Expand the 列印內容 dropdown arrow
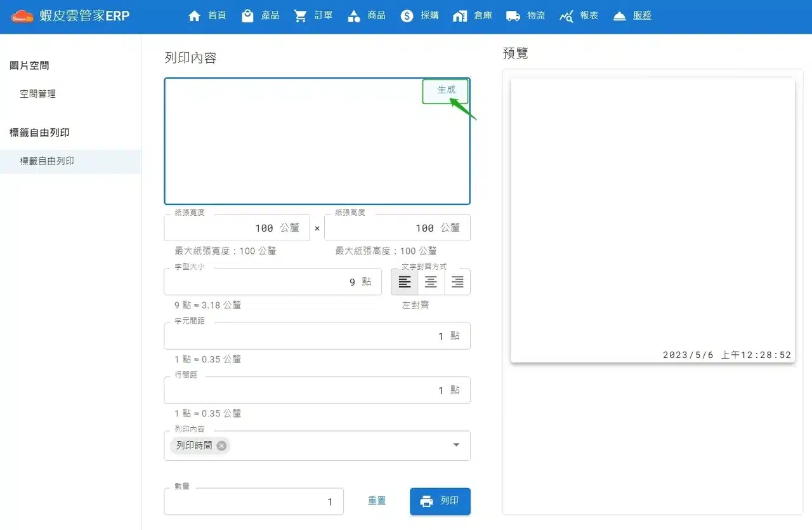The height and width of the screenshot is (530, 812). point(456,445)
